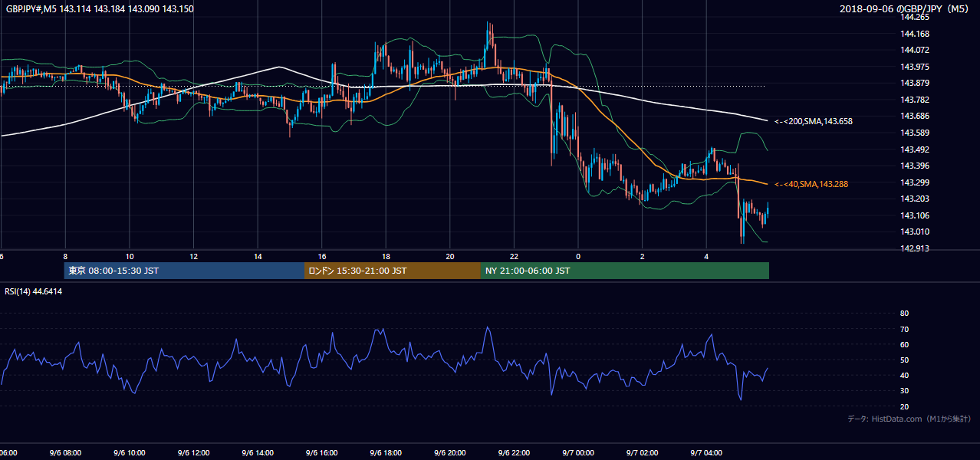Click price axis value 143.686
This screenshot has height=460, width=980.
915,116
